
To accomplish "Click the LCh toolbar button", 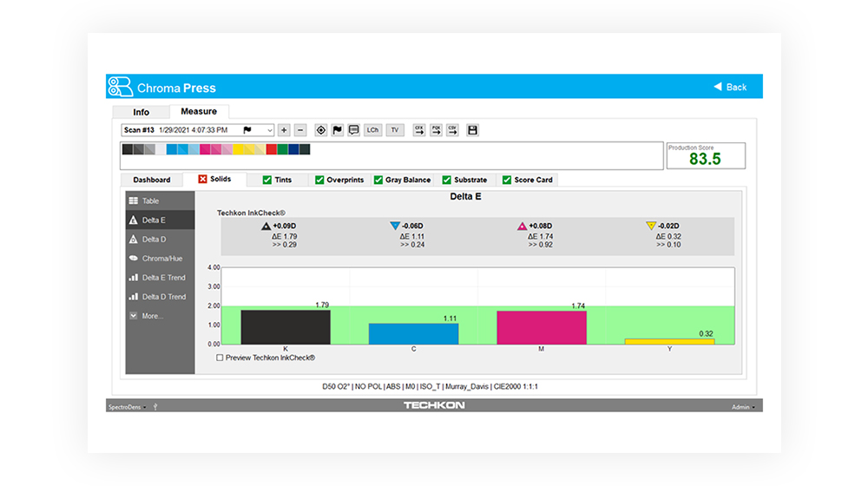I will tap(373, 130).
